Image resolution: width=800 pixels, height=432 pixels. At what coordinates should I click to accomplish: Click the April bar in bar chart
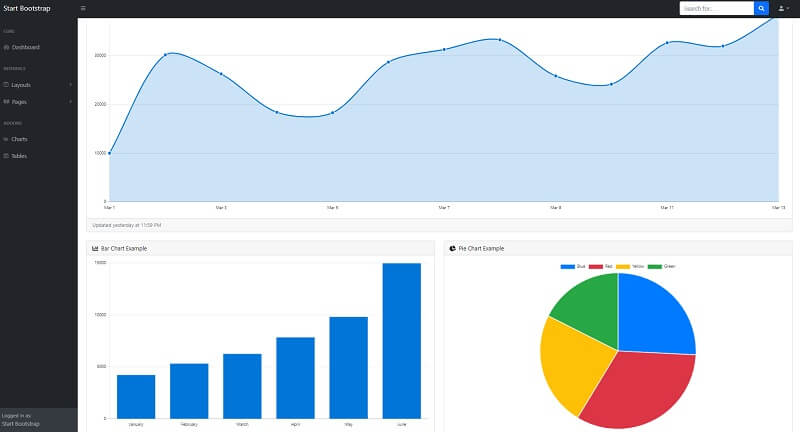tap(295, 378)
